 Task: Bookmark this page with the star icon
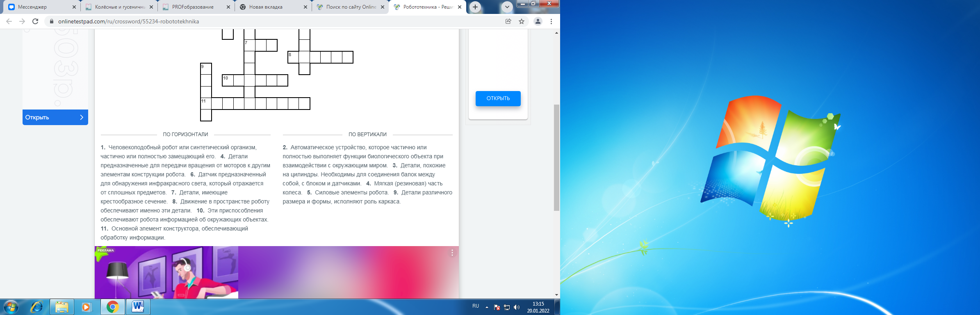click(522, 21)
